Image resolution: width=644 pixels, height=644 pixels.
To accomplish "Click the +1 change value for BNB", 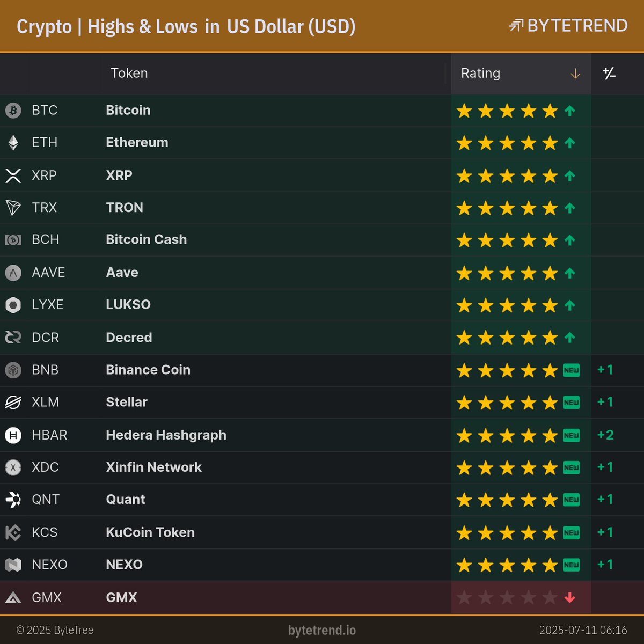I will pyautogui.click(x=605, y=370).
